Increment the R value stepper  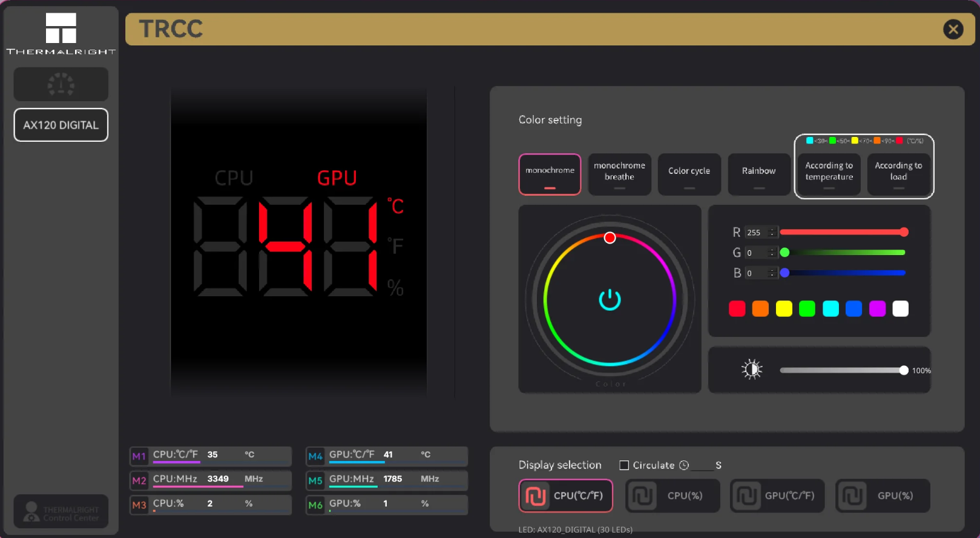[772, 230]
